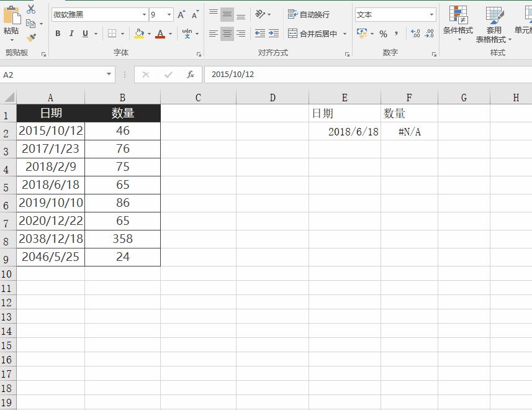Viewport: 532px width, 410px height.
Task: Open number format dropdown 文本
Action: click(x=431, y=14)
